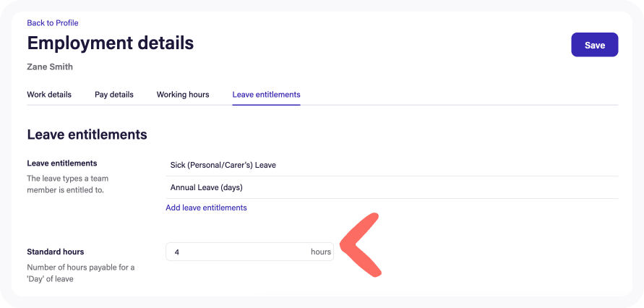Focus the Standard hours input field
Viewport: 644px width, 308px height.
239,252
